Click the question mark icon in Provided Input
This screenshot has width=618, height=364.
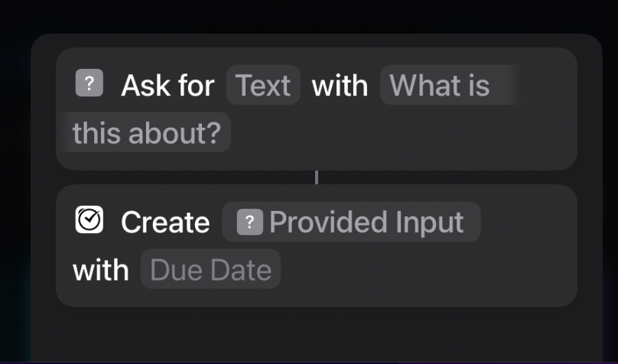pyautogui.click(x=250, y=223)
